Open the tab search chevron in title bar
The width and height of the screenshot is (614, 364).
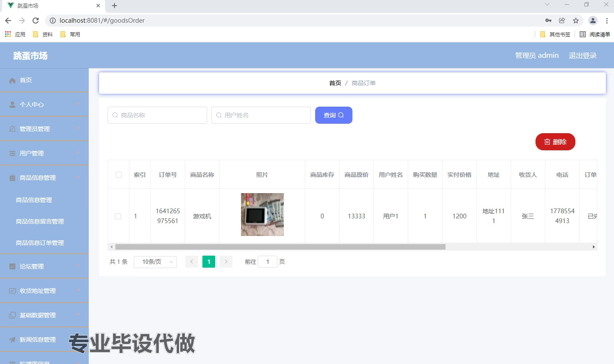click(x=547, y=5)
